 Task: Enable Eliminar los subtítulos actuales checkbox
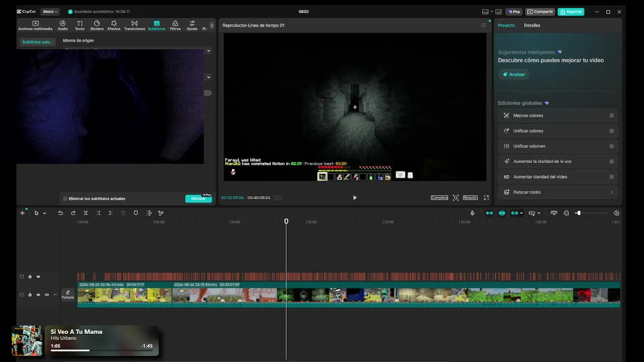click(x=65, y=199)
